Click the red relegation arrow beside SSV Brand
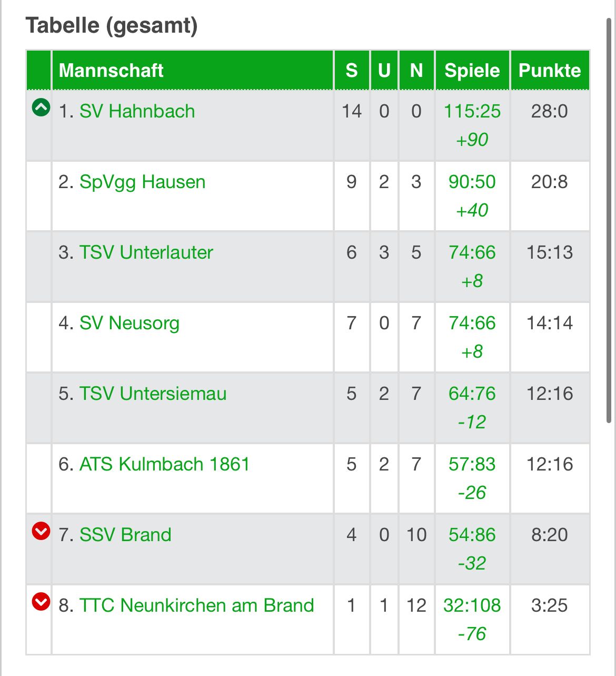 click(41, 531)
